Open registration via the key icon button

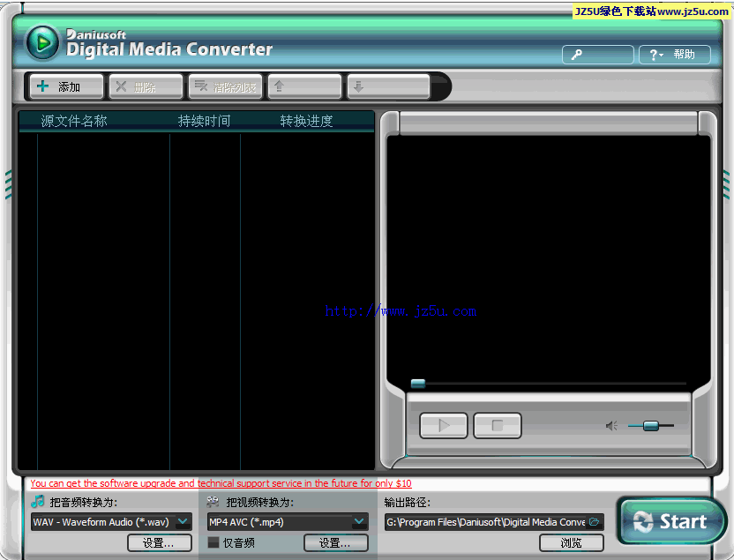[598, 55]
